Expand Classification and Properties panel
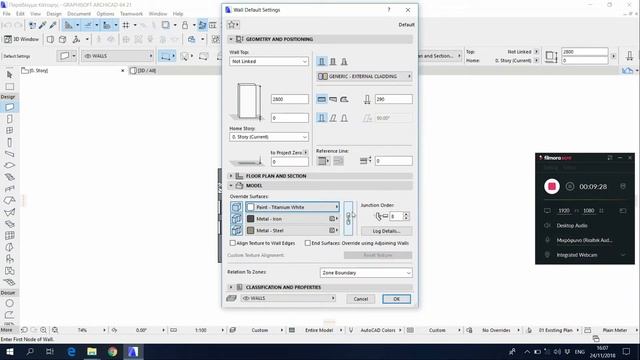 tap(231, 287)
